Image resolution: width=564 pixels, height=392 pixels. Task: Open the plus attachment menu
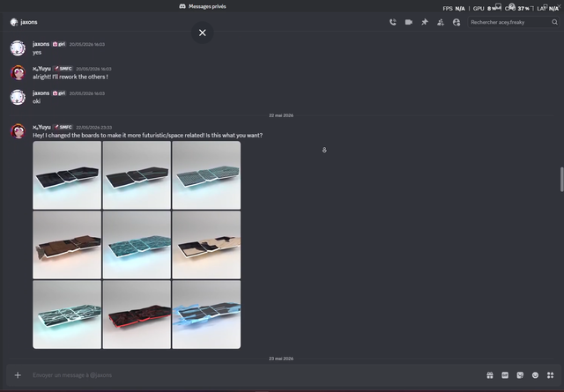[18, 375]
